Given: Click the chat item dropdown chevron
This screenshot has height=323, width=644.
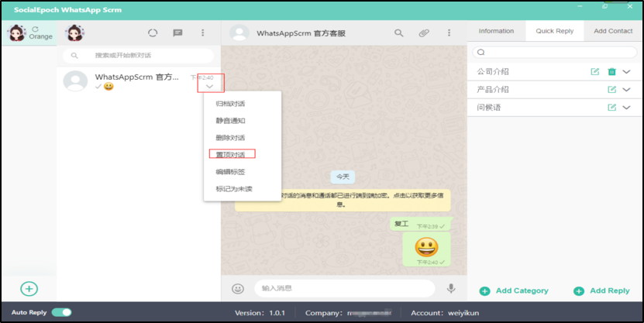Looking at the screenshot, I should point(209,86).
